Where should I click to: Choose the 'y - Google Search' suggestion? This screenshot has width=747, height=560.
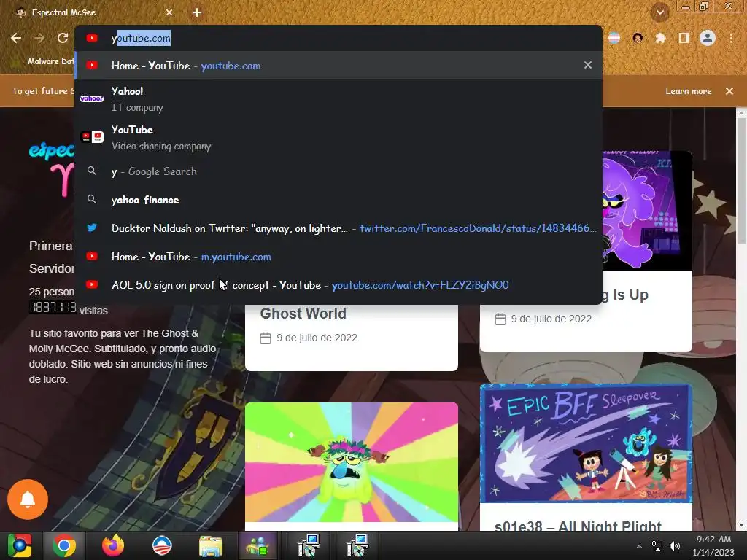(x=338, y=171)
